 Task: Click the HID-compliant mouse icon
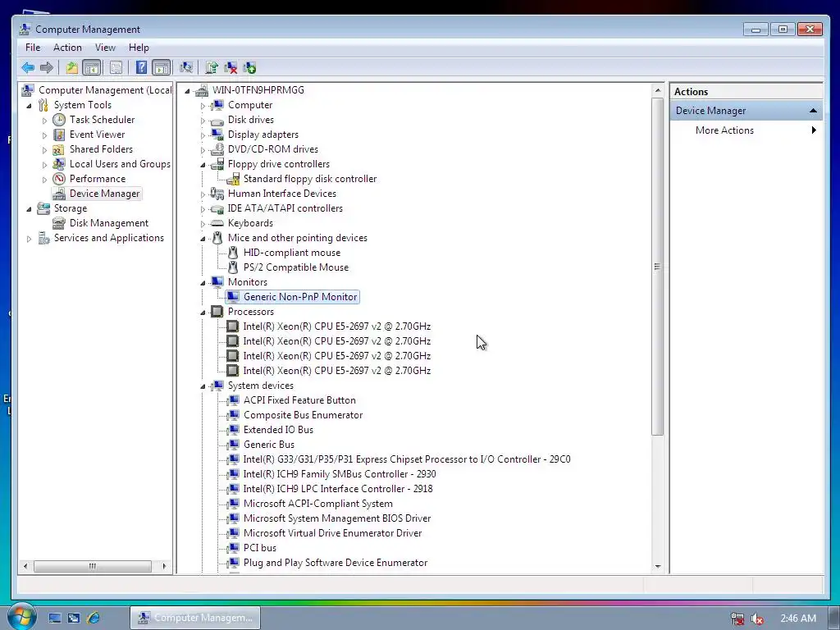pyautogui.click(x=232, y=253)
